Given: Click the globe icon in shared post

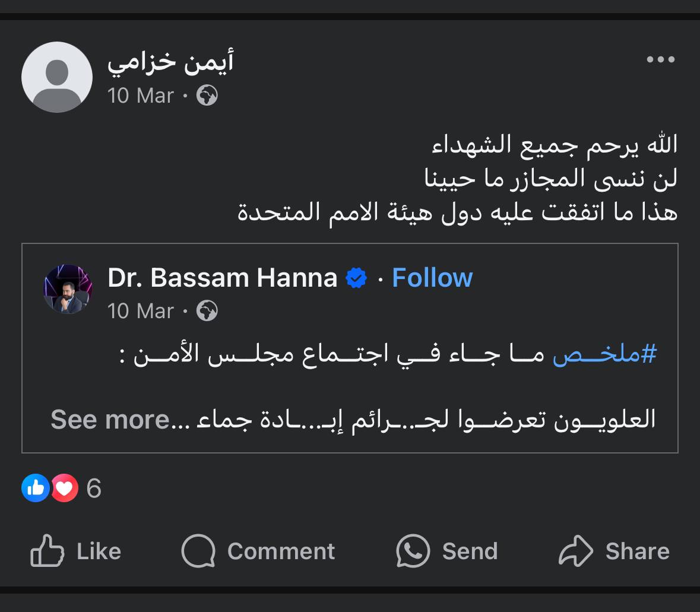Looking at the screenshot, I should (x=207, y=310).
